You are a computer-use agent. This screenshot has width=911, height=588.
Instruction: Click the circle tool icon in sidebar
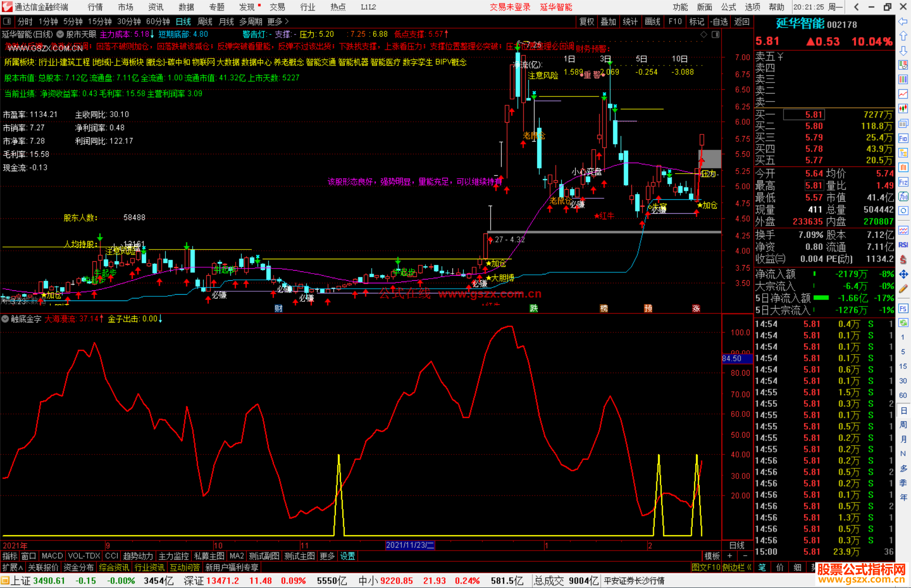(x=903, y=211)
